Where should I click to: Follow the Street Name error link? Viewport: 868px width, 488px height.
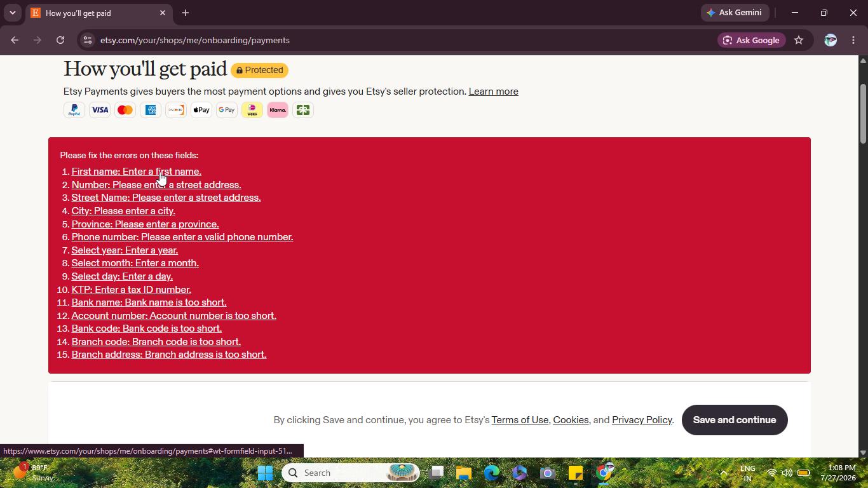(x=166, y=198)
